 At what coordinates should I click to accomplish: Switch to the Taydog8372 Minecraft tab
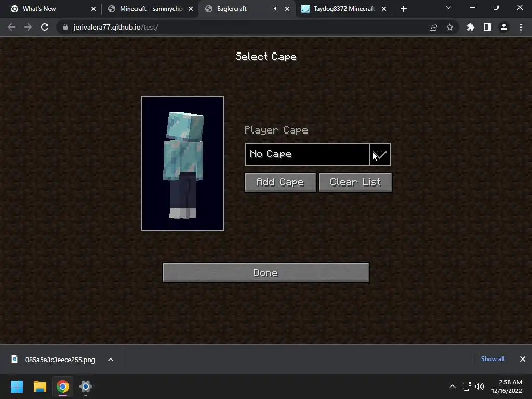click(344, 9)
